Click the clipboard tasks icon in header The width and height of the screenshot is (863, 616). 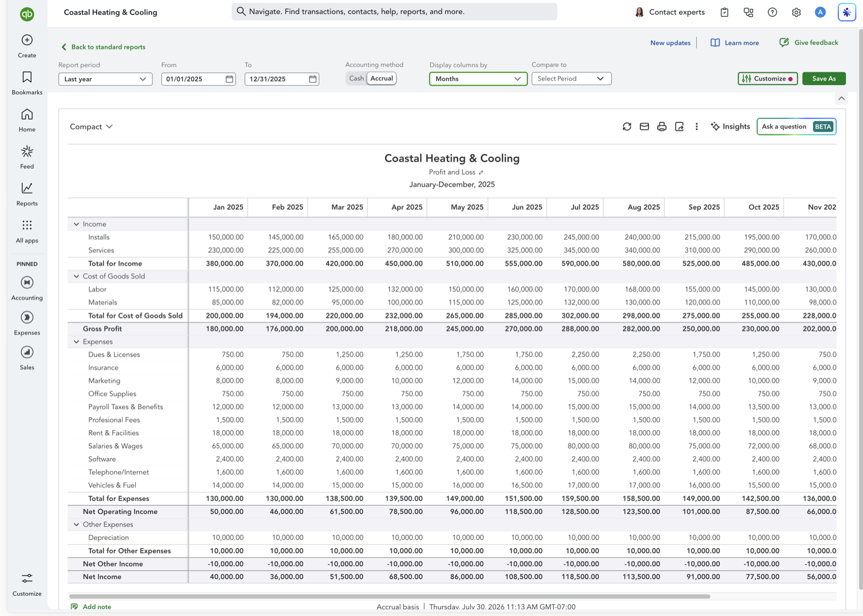(724, 12)
